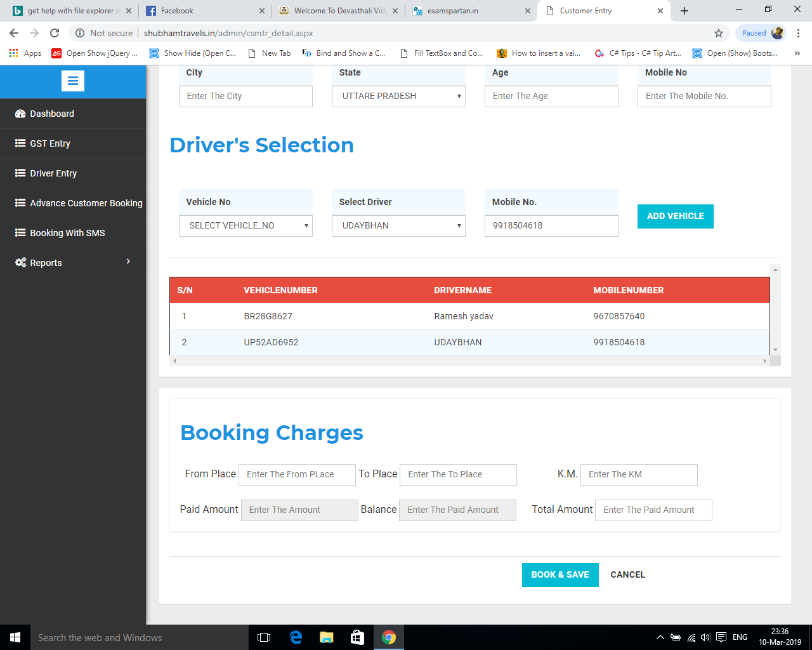Viewport: 812px width, 650px height.
Task: Expand the Reports submenu chevron
Action: pos(128,262)
